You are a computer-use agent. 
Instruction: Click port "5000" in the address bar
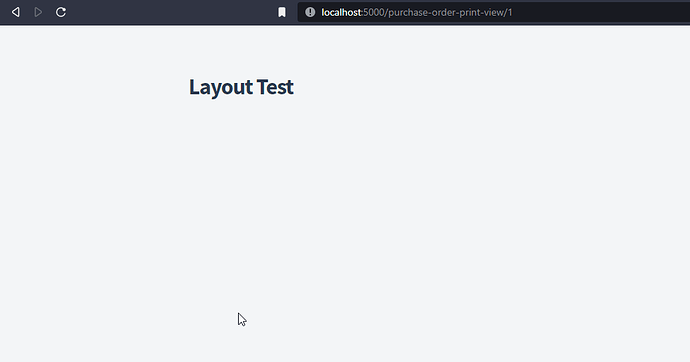[x=374, y=12]
